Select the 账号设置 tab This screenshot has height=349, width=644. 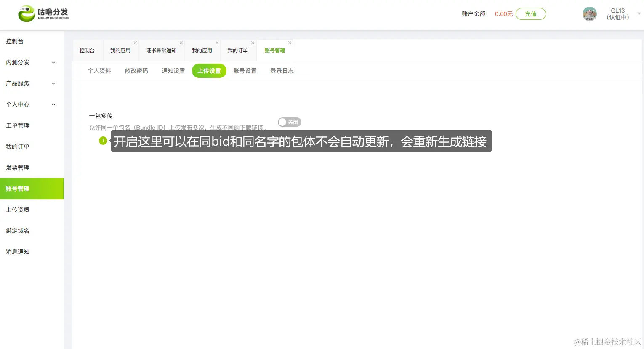245,70
